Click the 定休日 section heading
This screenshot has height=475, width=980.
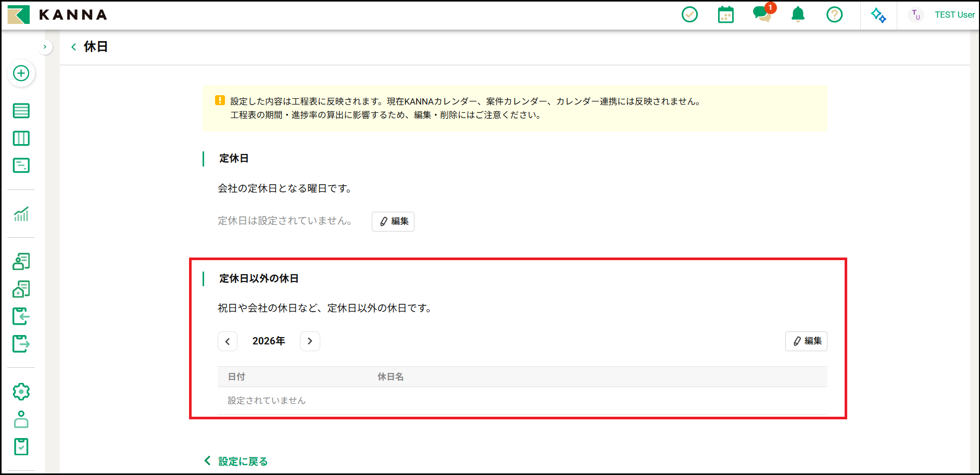pos(234,158)
